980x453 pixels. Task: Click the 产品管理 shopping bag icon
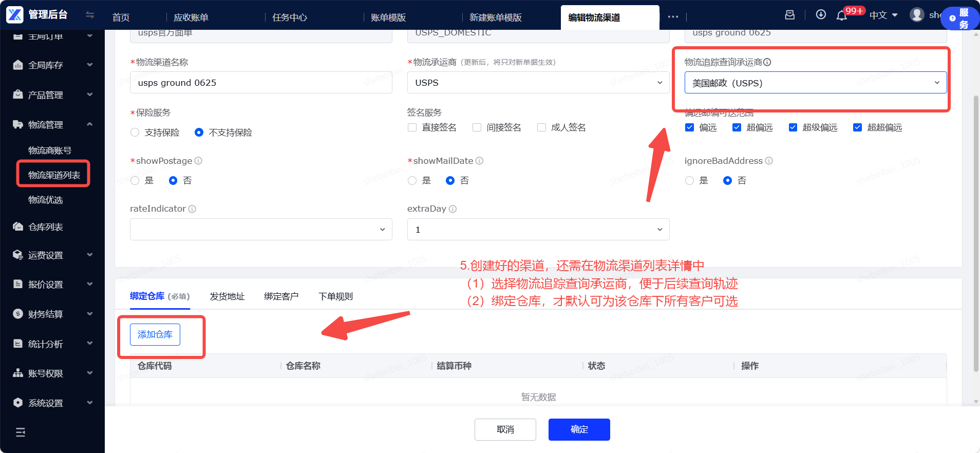click(18, 95)
